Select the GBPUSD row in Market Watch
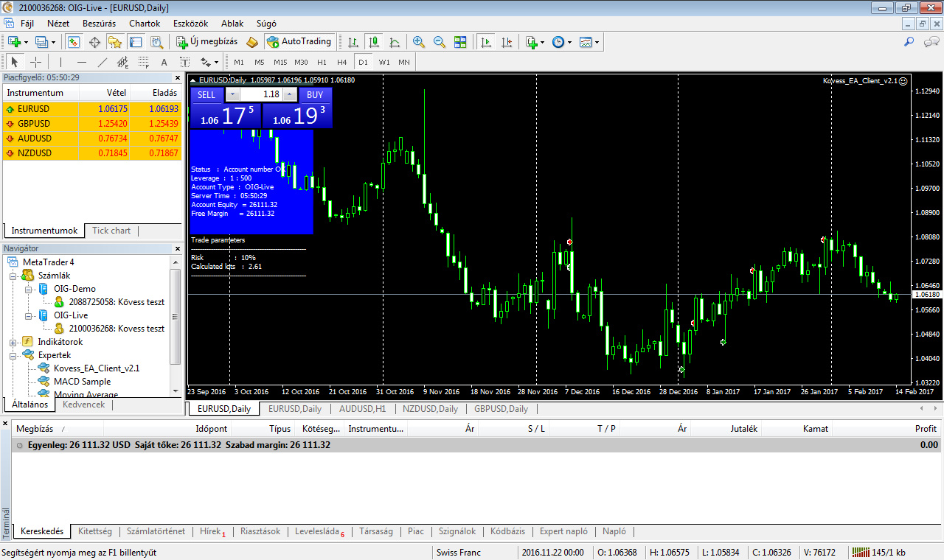This screenshot has height=560, width=944. 92,124
